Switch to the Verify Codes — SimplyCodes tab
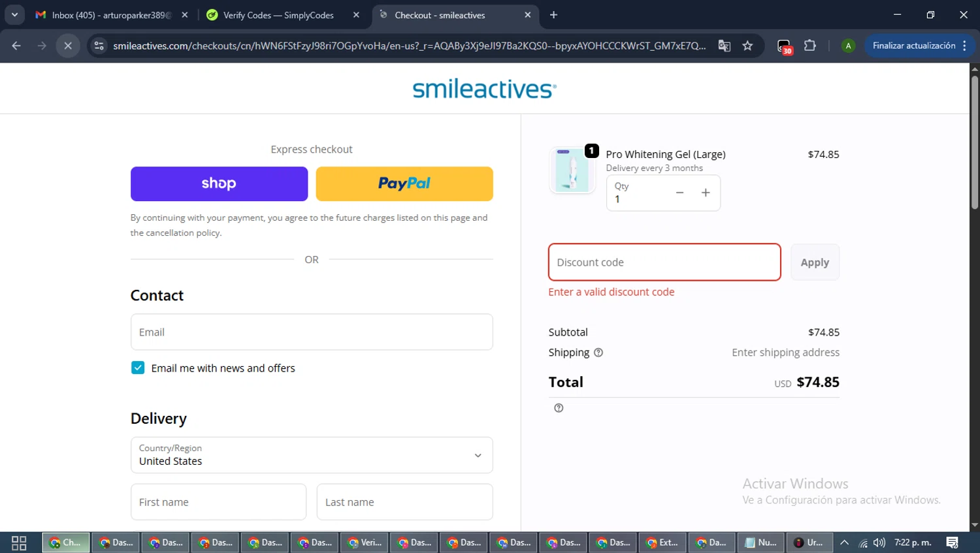 coord(278,15)
